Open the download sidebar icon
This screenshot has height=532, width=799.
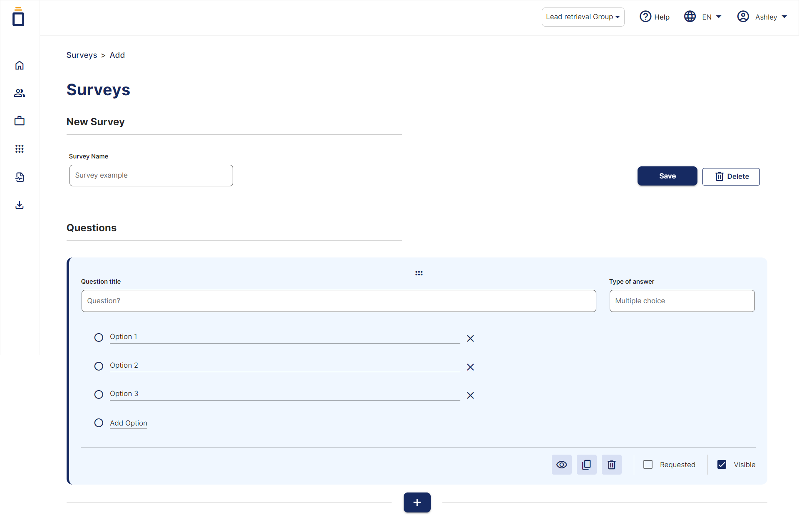tap(20, 205)
